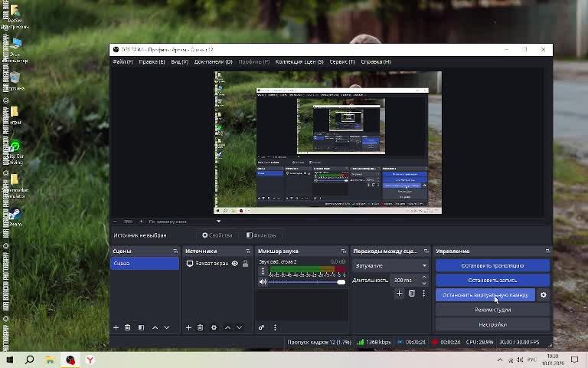The image size is (588, 368).
Task: Open the Steam desktop shortcut
Action: point(15,217)
